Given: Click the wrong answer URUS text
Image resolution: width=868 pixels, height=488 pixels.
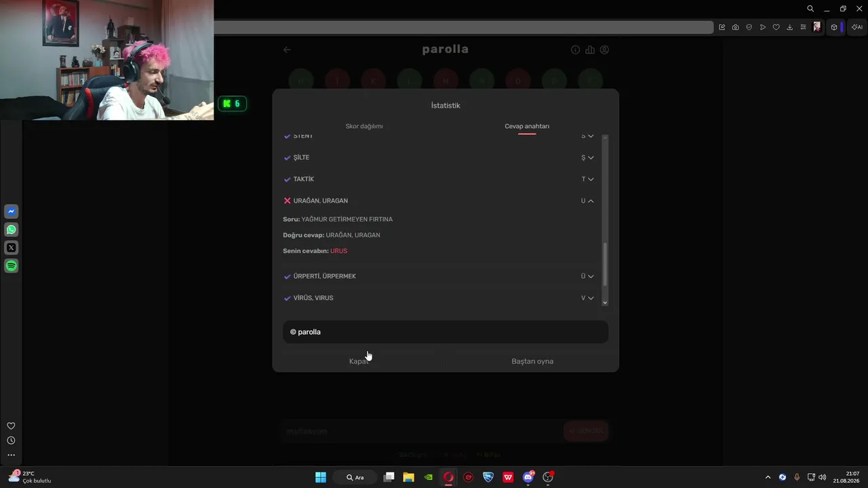Looking at the screenshot, I should pyautogui.click(x=338, y=251).
